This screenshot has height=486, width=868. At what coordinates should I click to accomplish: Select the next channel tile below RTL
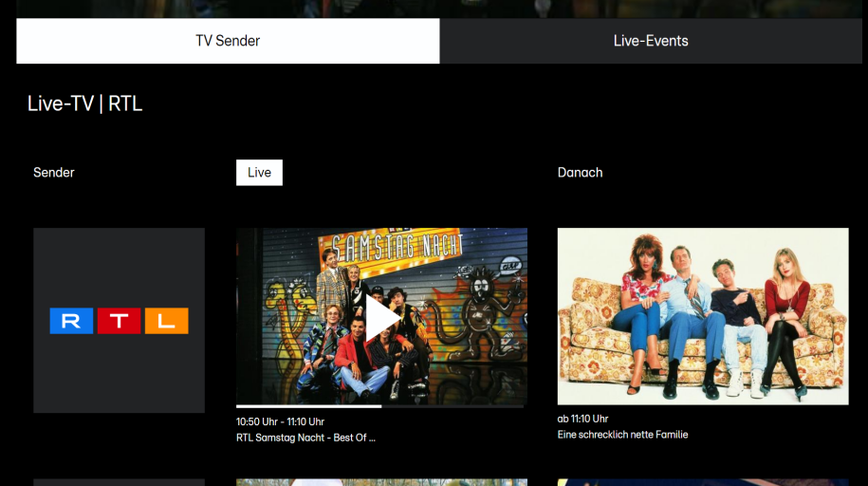[x=119, y=482]
